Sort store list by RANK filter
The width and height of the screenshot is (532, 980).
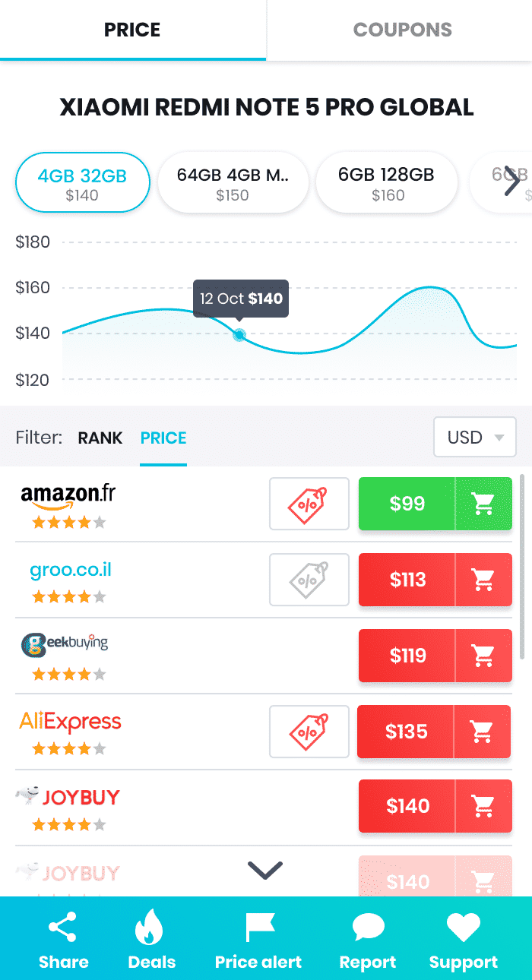(x=100, y=438)
